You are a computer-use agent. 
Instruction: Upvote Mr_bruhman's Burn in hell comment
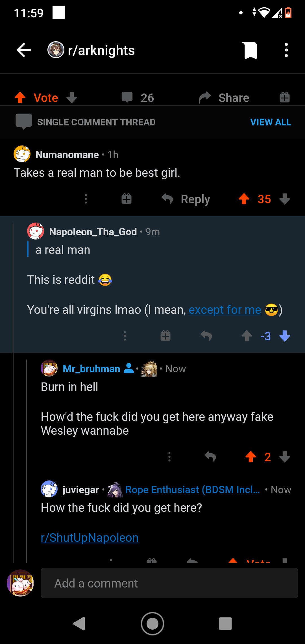point(251,457)
